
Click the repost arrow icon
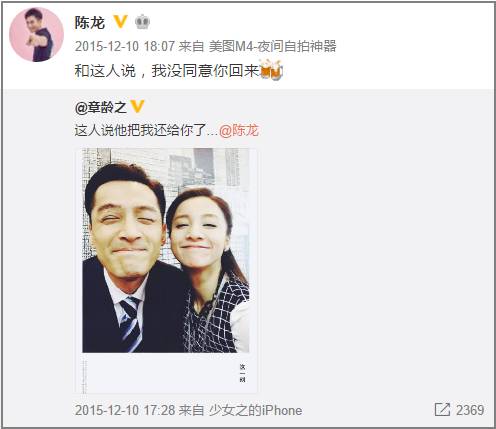(442, 409)
